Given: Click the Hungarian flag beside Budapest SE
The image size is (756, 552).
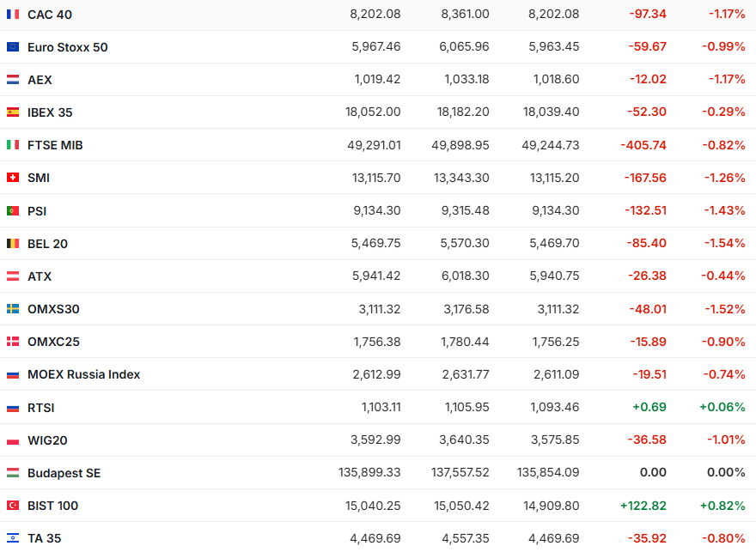Looking at the screenshot, I should (x=13, y=473).
